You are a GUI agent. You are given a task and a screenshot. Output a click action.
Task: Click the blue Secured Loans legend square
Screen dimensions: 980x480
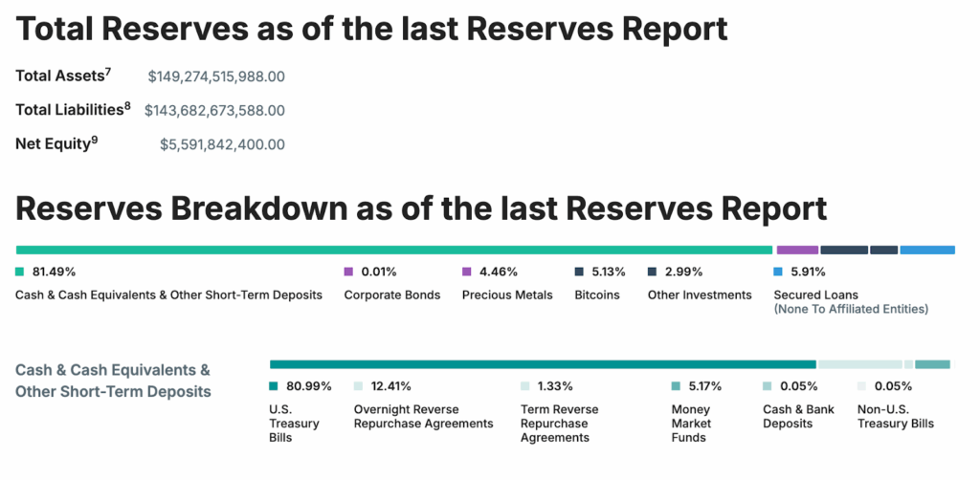click(779, 272)
